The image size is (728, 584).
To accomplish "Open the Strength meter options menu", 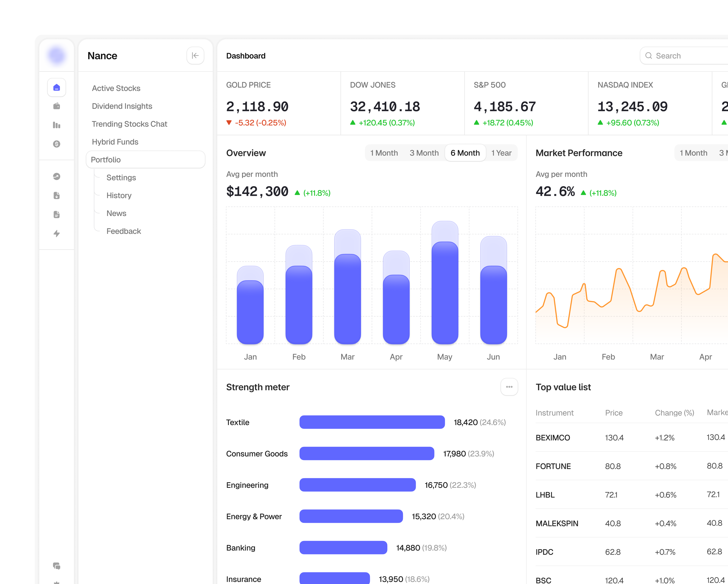I will pyautogui.click(x=509, y=387).
